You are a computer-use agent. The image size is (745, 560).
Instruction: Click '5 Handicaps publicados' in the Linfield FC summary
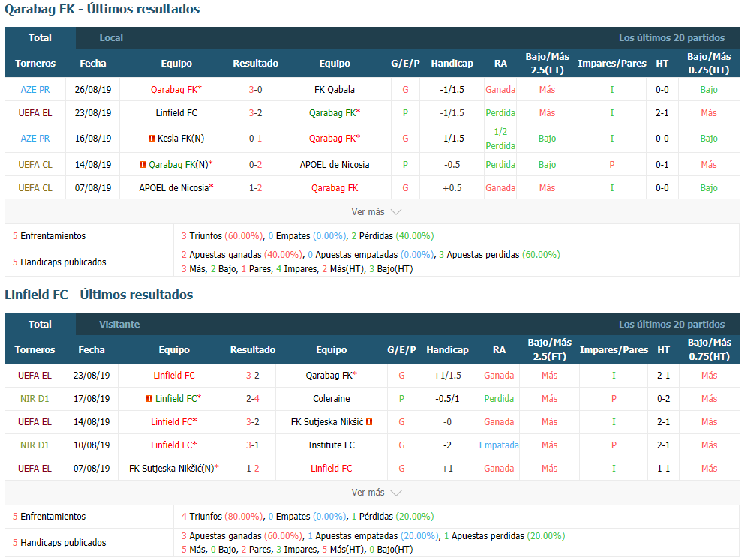pos(59,543)
